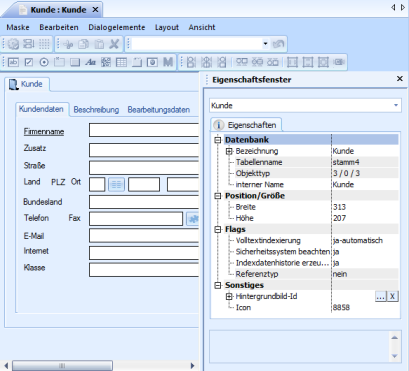Toggle the grid display icon
The width and height of the screenshot is (409, 371).
[x=44, y=44]
